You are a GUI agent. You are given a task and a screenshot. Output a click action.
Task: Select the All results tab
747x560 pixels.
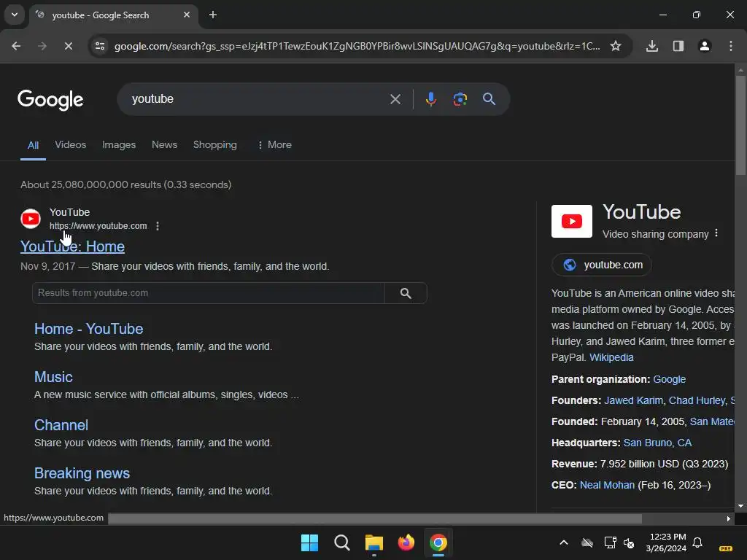(x=33, y=145)
